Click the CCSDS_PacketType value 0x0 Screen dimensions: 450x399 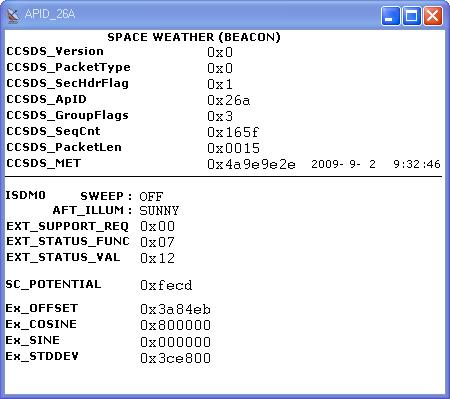pyautogui.click(x=220, y=68)
